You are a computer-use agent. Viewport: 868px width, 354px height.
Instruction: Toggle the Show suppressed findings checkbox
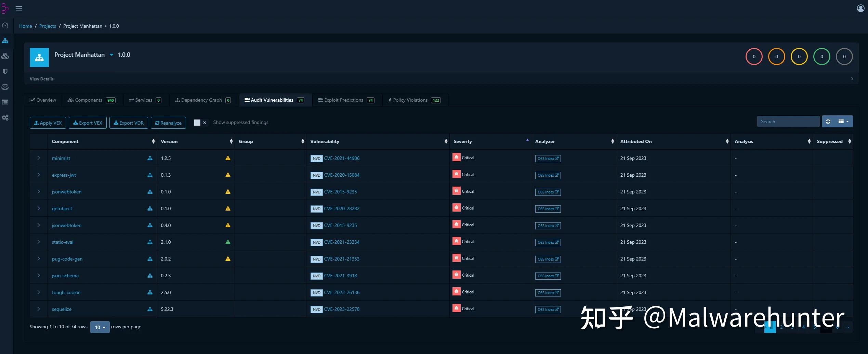coord(197,122)
